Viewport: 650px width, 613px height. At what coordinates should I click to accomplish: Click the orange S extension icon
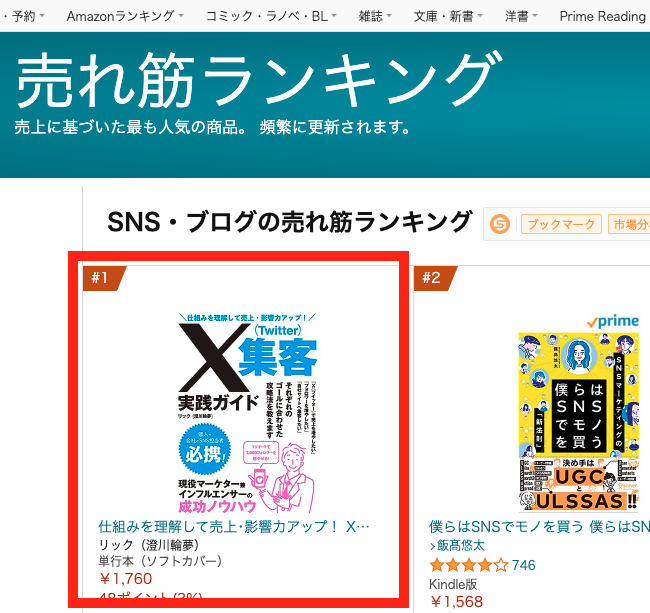coord(500,224)
